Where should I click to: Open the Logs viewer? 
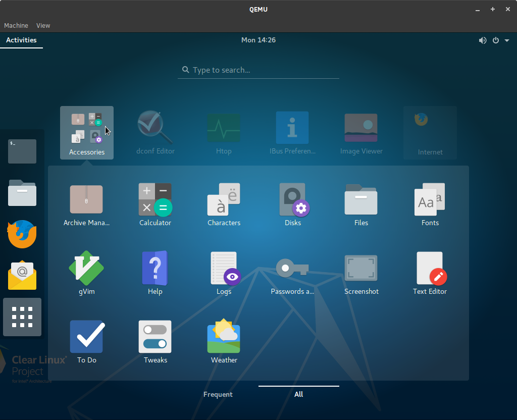click(x=224, y=273)
